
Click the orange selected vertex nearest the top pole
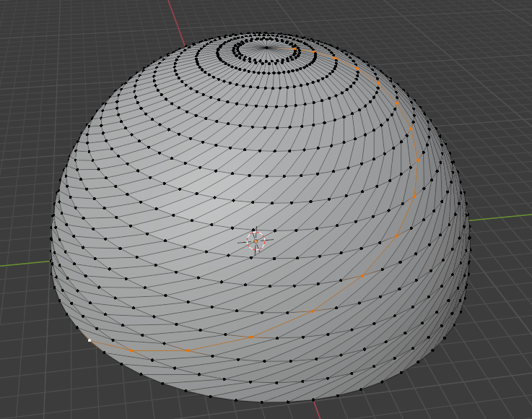point(295,49)
